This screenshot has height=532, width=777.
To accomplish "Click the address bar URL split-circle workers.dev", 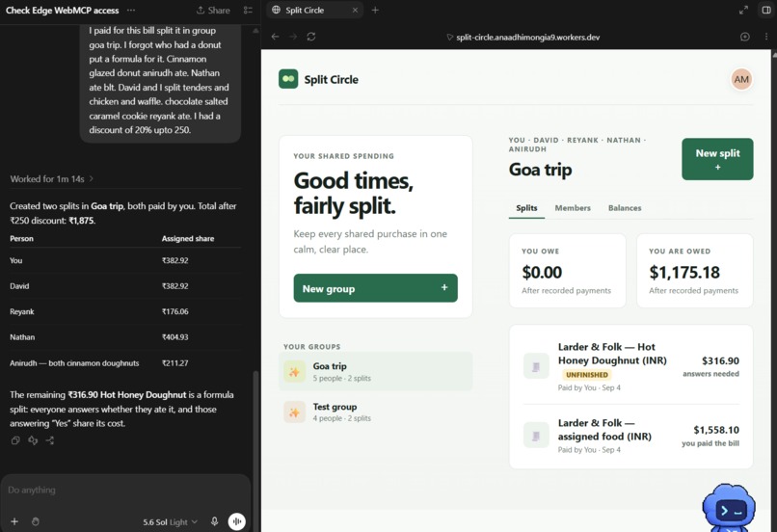I will pos(527,38).
